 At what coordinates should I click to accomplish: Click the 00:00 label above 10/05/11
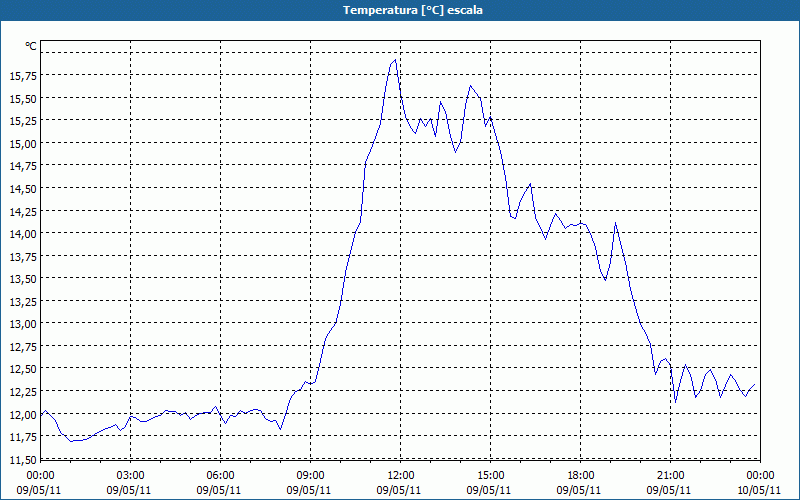click(760, 475)
